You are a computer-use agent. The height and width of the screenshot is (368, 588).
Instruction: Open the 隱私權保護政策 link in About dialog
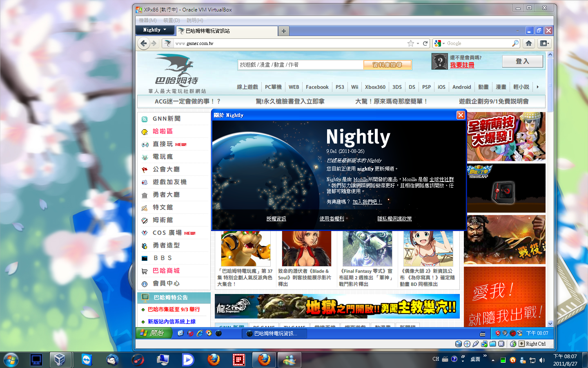pos(394,219)
